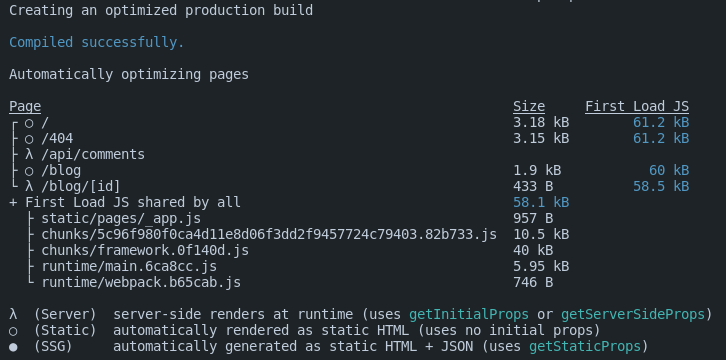Click the Compiled successfully message

click(97, 43)
